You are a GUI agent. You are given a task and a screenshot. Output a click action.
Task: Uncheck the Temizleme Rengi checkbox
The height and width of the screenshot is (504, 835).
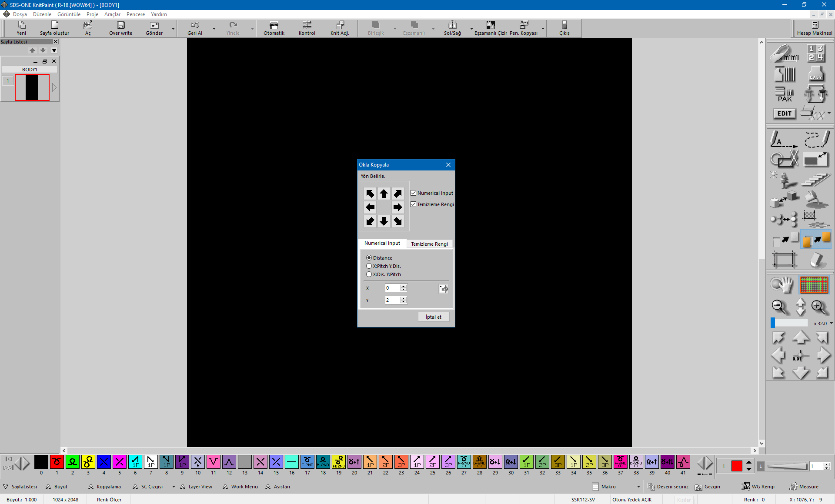coord(414,204)
